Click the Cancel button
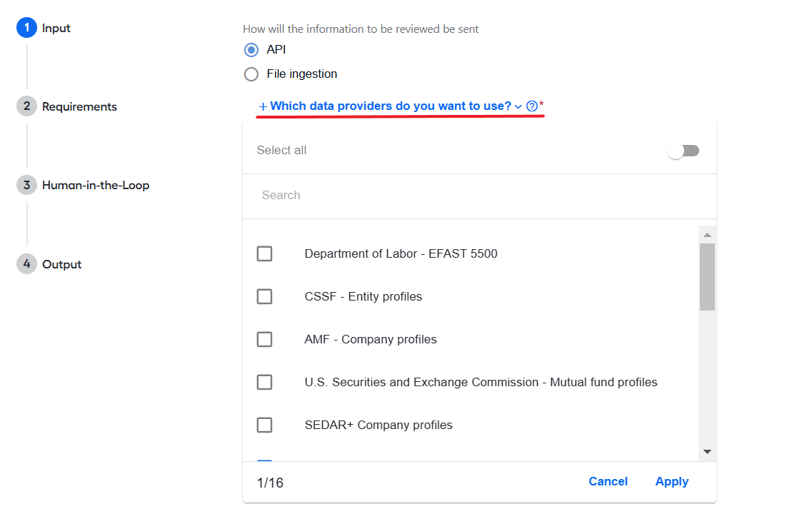 [x=608, y=482]
